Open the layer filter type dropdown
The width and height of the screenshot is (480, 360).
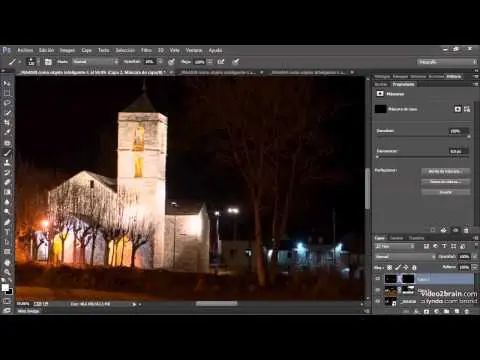[395, 246]
